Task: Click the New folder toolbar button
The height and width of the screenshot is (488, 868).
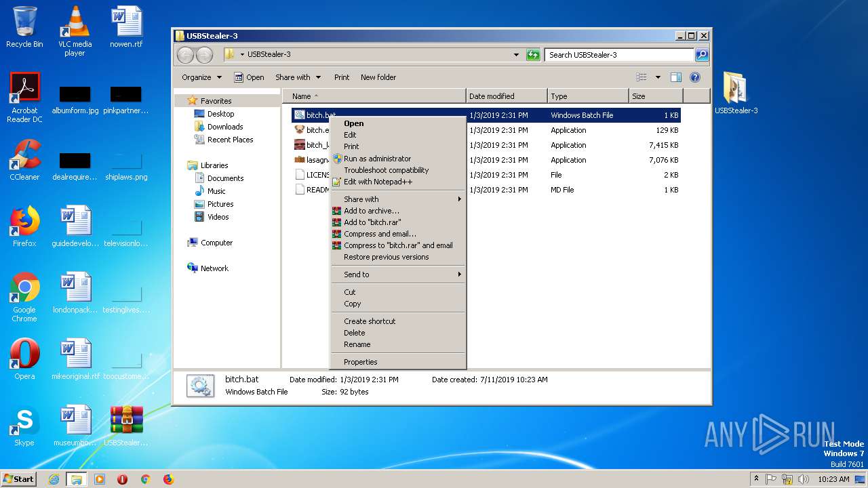Action: click(378, 77)
